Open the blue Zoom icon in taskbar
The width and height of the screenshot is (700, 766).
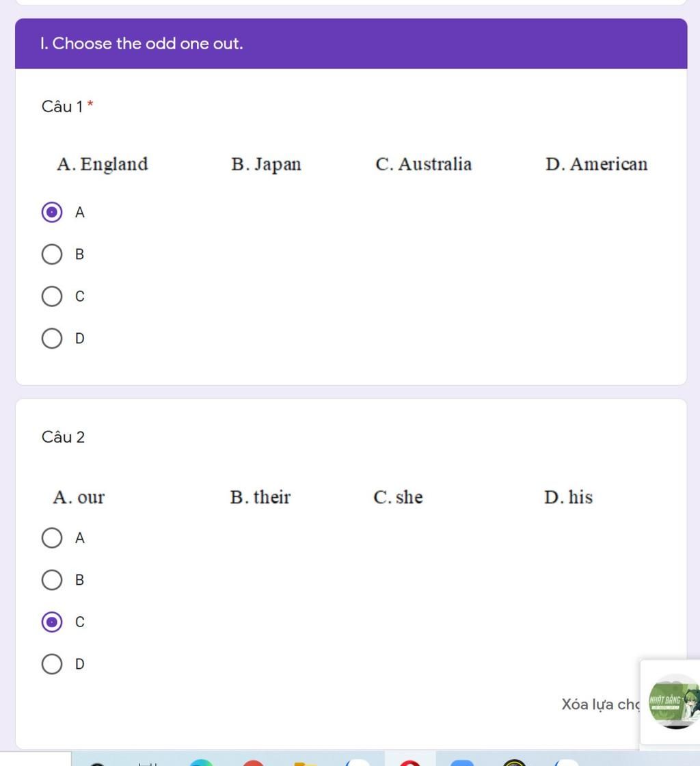[x=462, y=763]
